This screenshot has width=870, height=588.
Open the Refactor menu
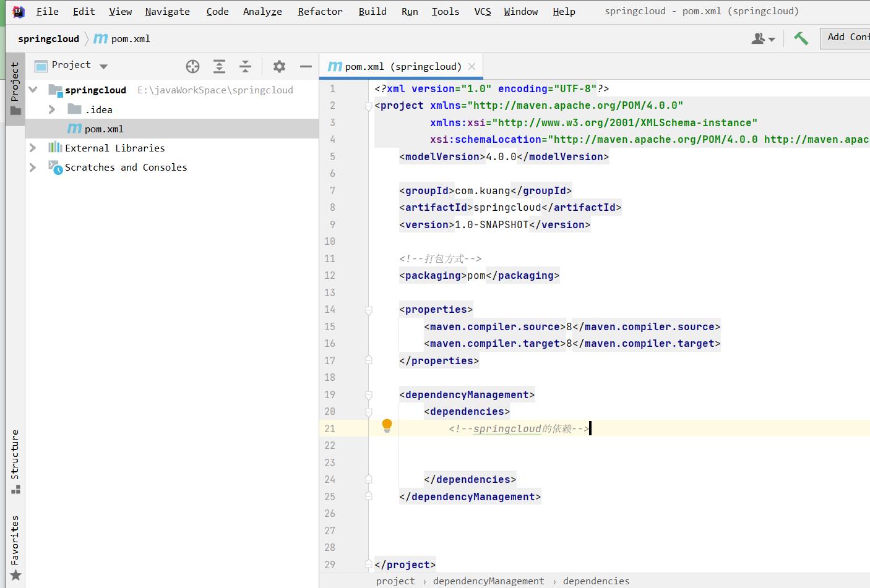pos(320,11)
